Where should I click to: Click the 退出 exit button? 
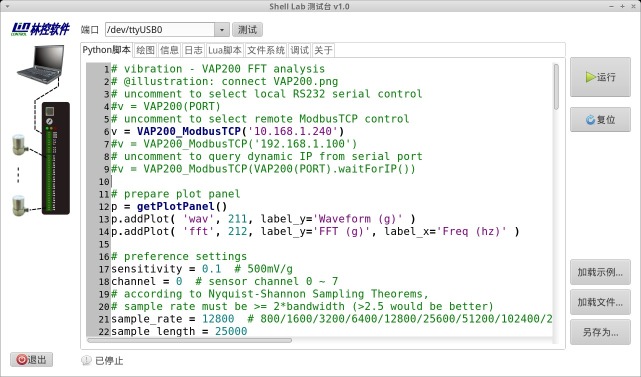click(x=31, y=360)
